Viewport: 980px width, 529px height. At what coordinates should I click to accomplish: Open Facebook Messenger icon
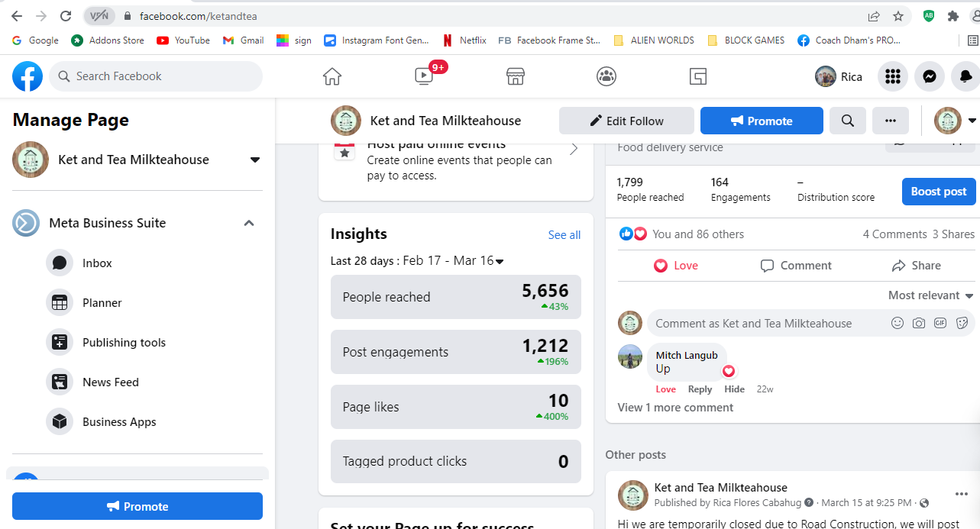click(929, 76)
